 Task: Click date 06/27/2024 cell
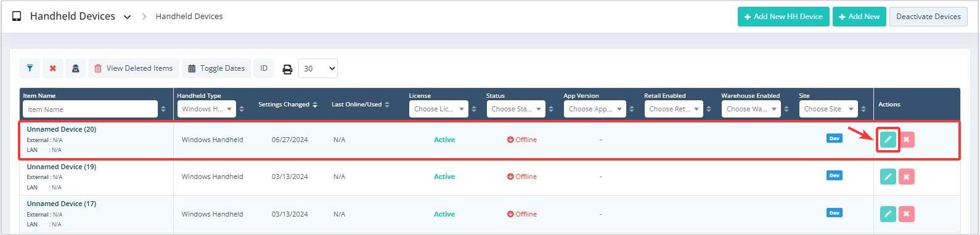pyautogui.click(x=290, y=140)
